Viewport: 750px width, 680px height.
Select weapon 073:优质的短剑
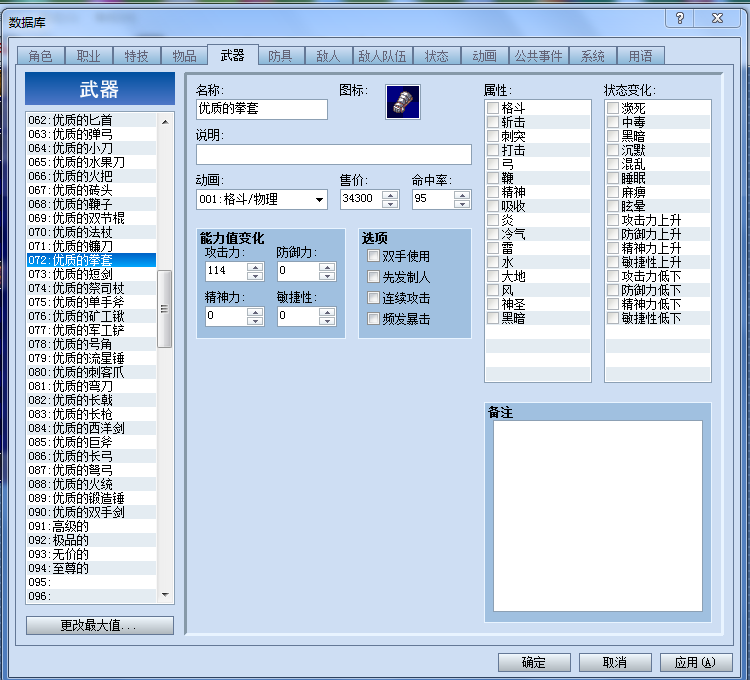[x=91, y=274]
